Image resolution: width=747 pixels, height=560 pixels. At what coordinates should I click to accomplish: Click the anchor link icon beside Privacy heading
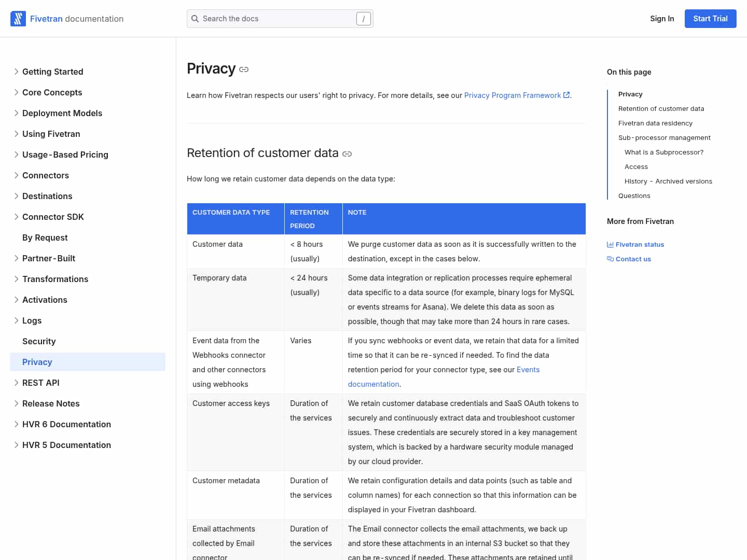click(x=244, y=69)
